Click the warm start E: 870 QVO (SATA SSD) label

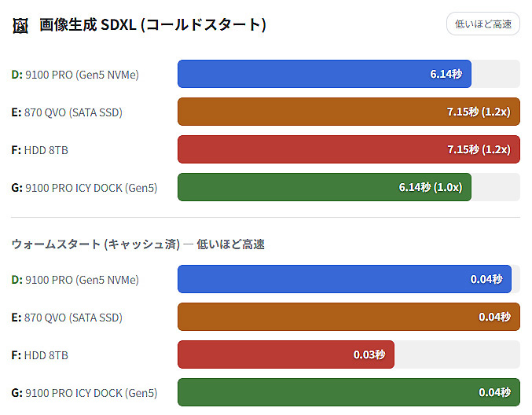(67, 318)
